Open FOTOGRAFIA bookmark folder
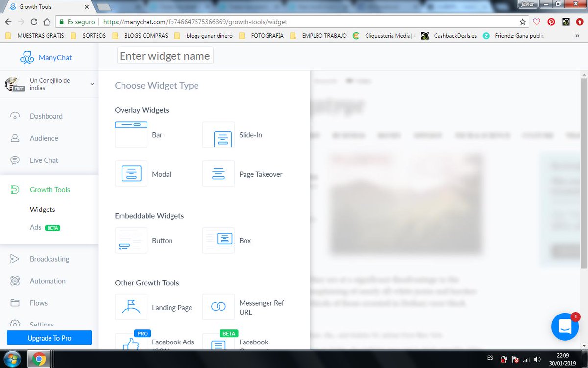This screenshot has width=588, height=368. (261, 36)
